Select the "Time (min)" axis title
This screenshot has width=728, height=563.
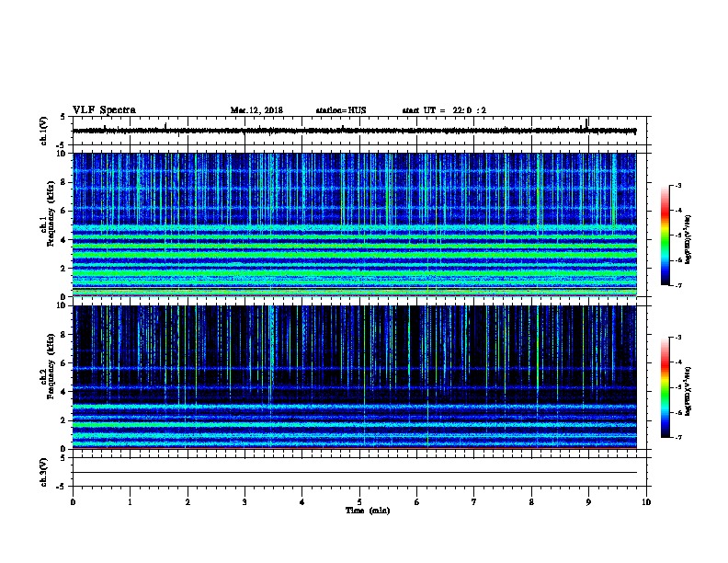click(368, 511)
